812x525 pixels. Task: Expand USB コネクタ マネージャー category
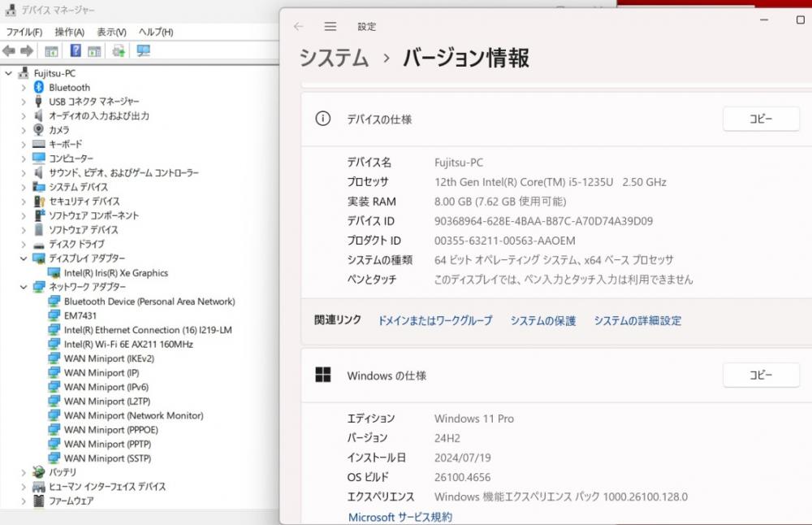(x=24, y=102)
